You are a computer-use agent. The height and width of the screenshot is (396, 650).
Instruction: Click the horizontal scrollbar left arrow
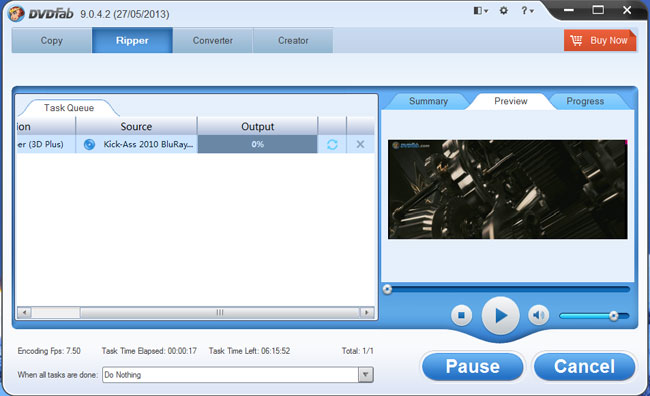(x=24, y=312)
